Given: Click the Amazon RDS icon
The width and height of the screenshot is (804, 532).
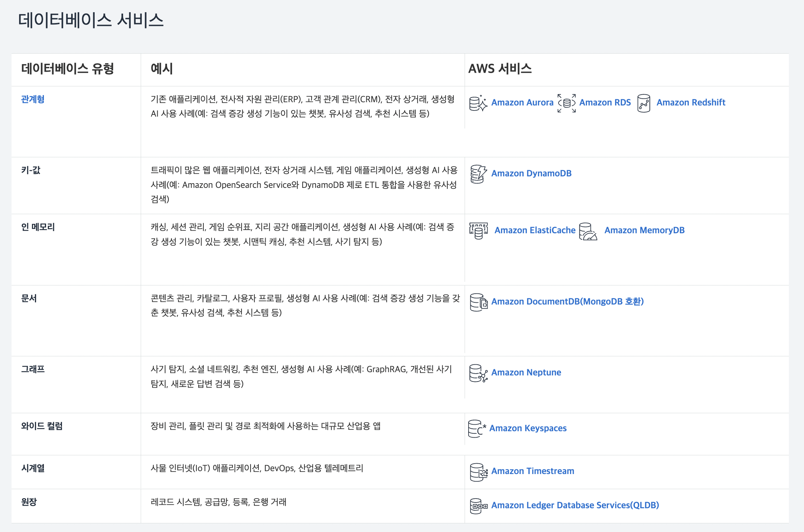Looking at the screenshot, I should pos(566,103).
